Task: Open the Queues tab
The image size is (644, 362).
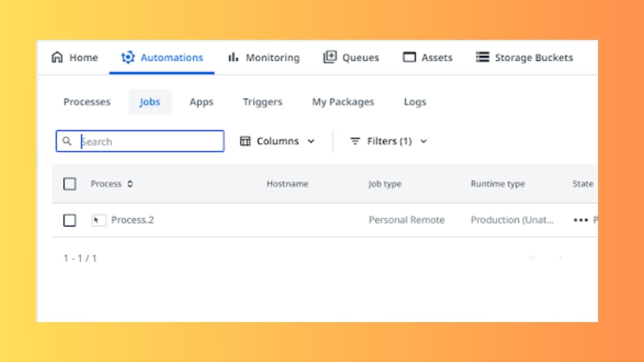Action: pos(351,58)
